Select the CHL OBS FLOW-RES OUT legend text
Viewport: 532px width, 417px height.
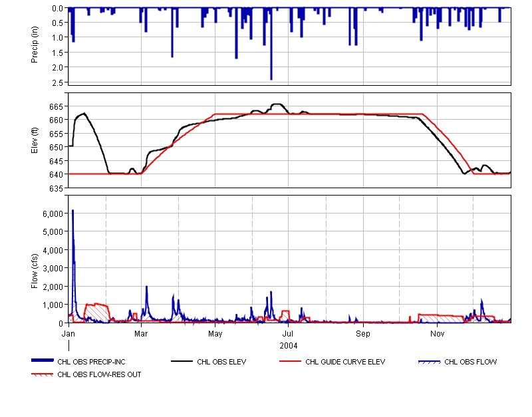tap(99, 374)
